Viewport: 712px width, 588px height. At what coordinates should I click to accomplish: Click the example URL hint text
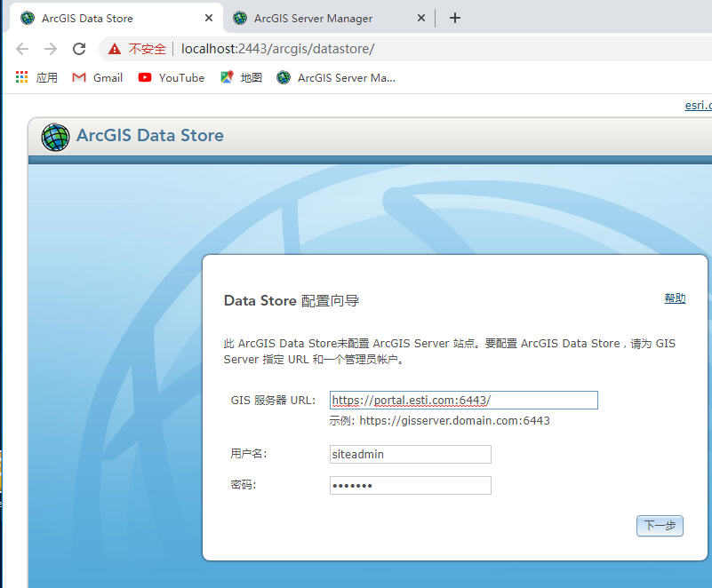(439, 421)
